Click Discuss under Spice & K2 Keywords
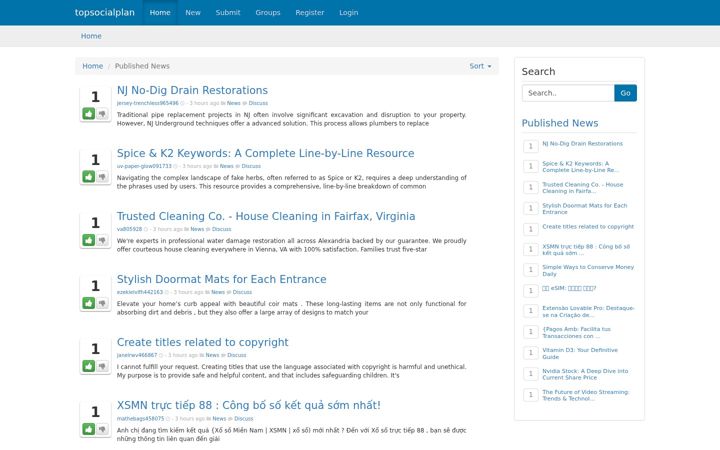 [251, 166]
